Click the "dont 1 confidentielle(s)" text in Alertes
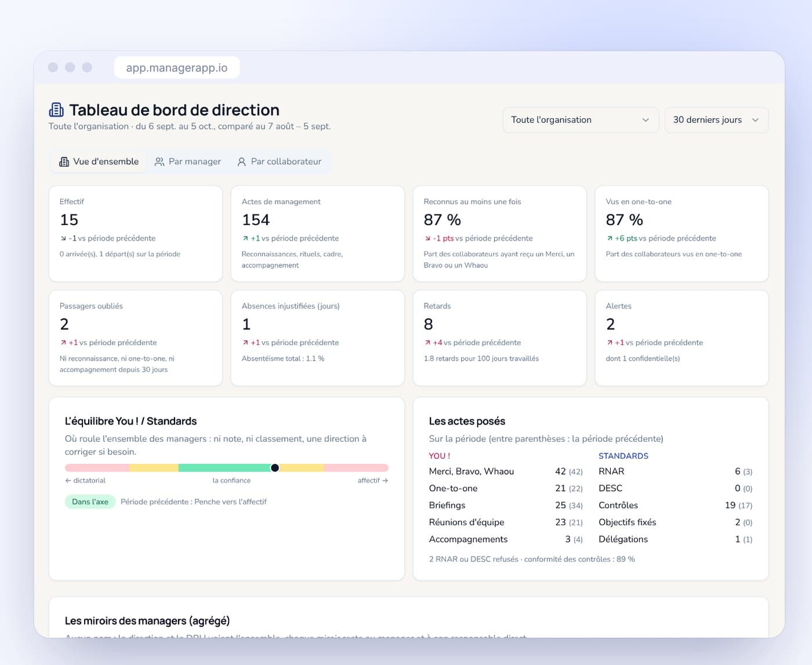 pyautogui.click(x=643, y=358)
